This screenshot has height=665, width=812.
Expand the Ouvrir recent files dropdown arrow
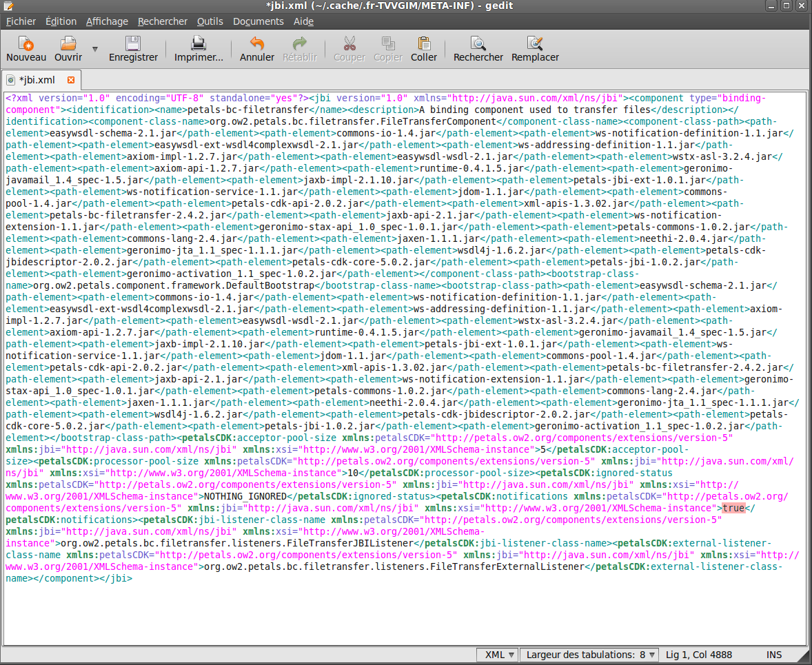pos(95,50)
